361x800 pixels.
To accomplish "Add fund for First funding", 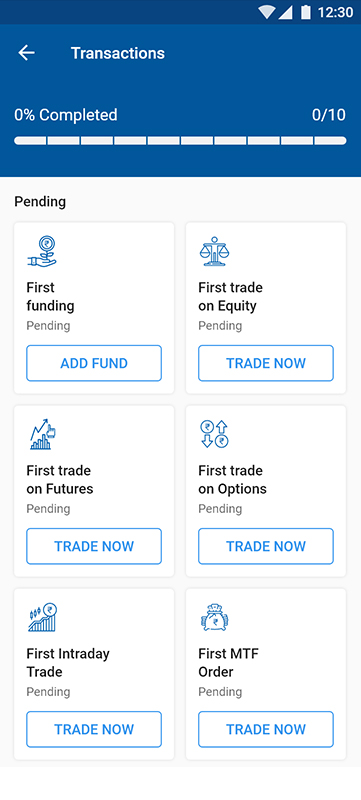I will [94, 363].
